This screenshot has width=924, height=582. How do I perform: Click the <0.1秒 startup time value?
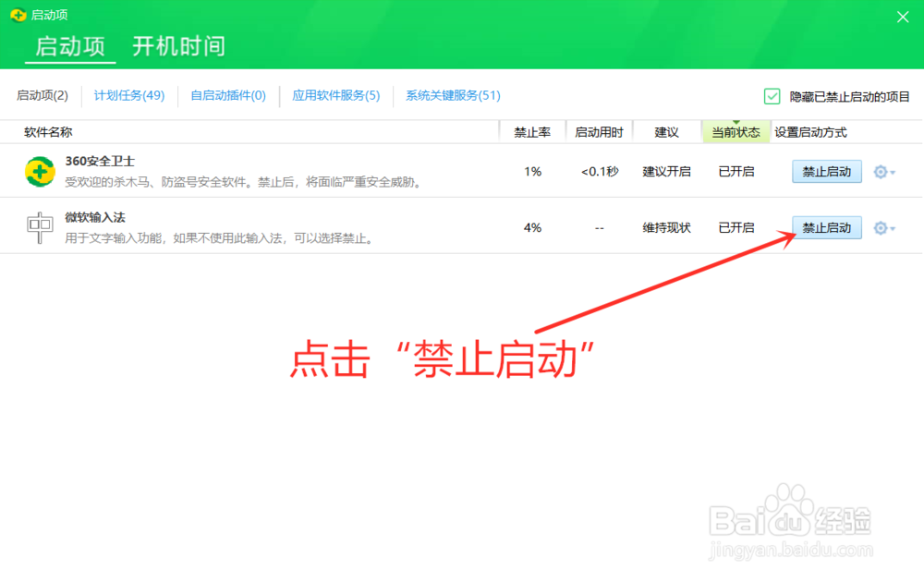[600, 172]
